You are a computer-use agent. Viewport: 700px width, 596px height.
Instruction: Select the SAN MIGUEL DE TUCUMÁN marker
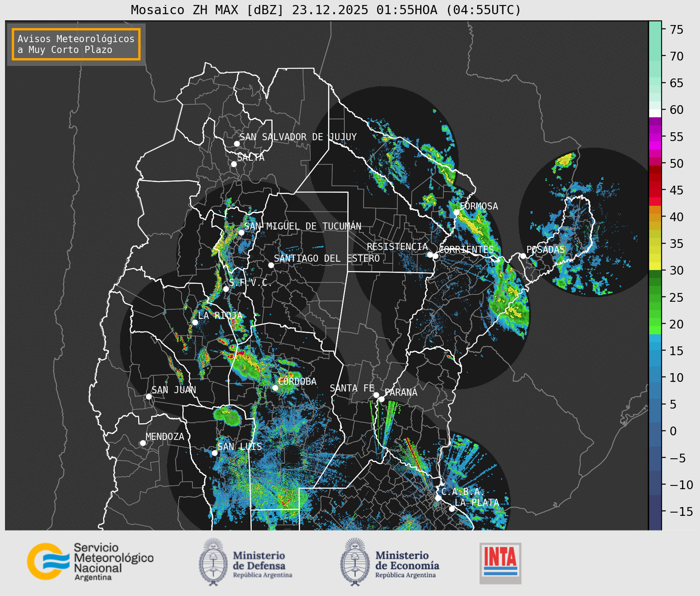point(241,232)
